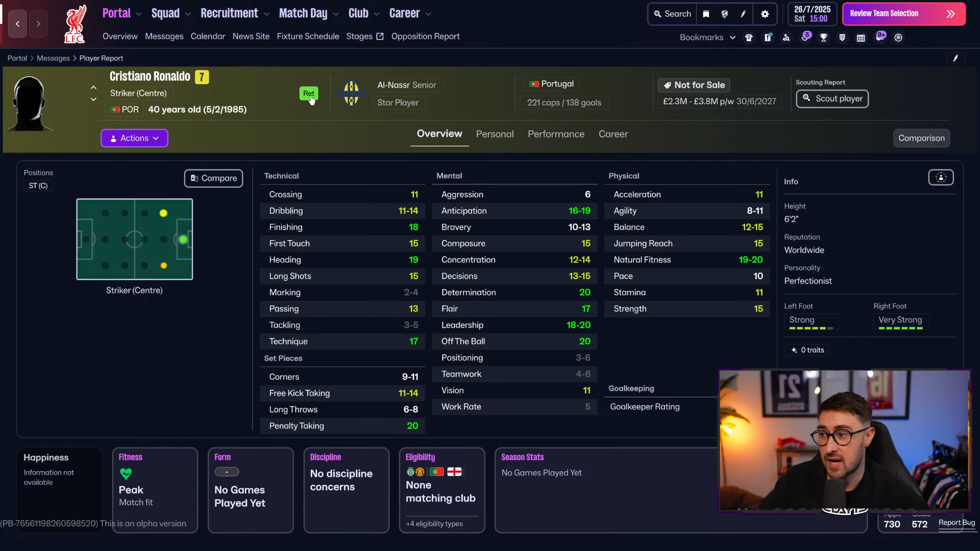Click the Liverpool FC club badge
The image size is (980, 551).
(75, 24)
